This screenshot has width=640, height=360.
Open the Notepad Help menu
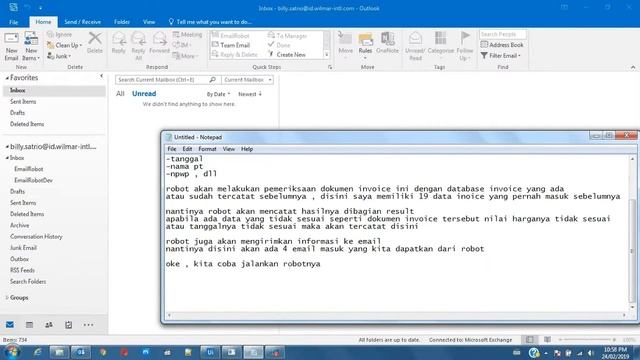247,149
